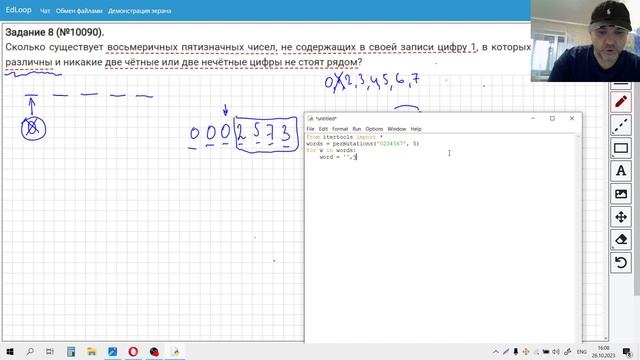Activate the move arrows tool
640x360 pixels.
pyautogui.click(x=621, y=217)
